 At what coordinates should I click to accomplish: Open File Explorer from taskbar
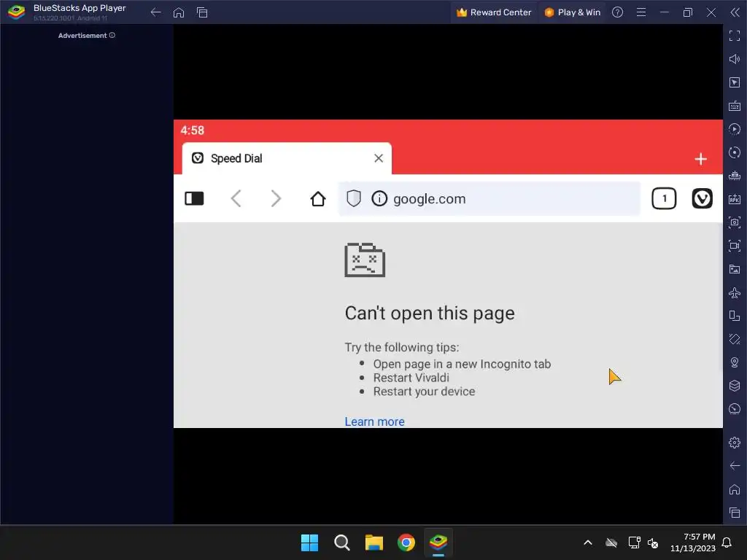pyautogui.click(x=374, y=542)
